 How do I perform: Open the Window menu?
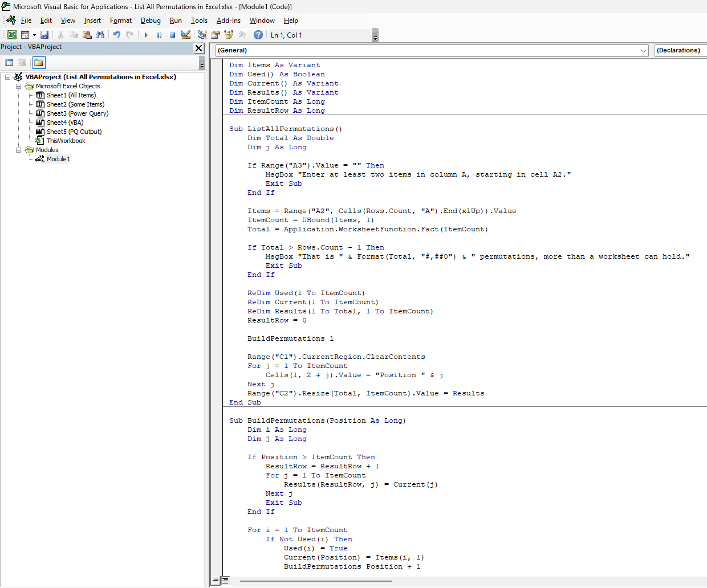pos(262,21)
